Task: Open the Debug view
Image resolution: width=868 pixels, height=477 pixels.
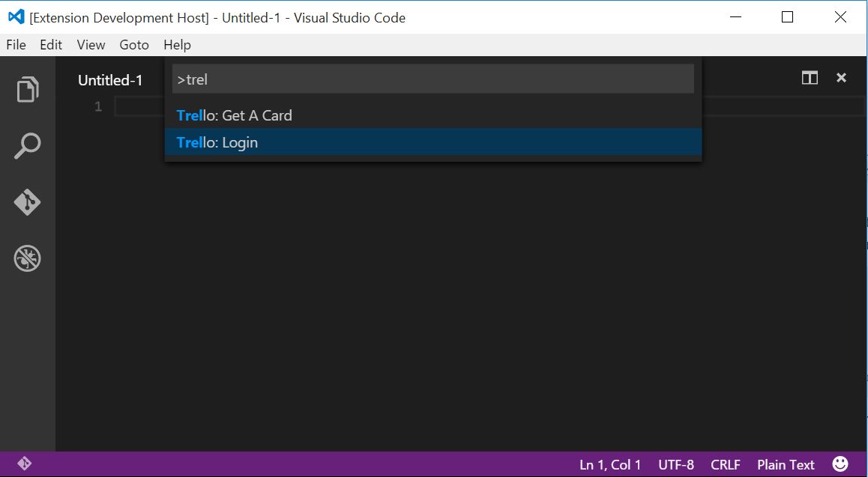Action: 28,258
